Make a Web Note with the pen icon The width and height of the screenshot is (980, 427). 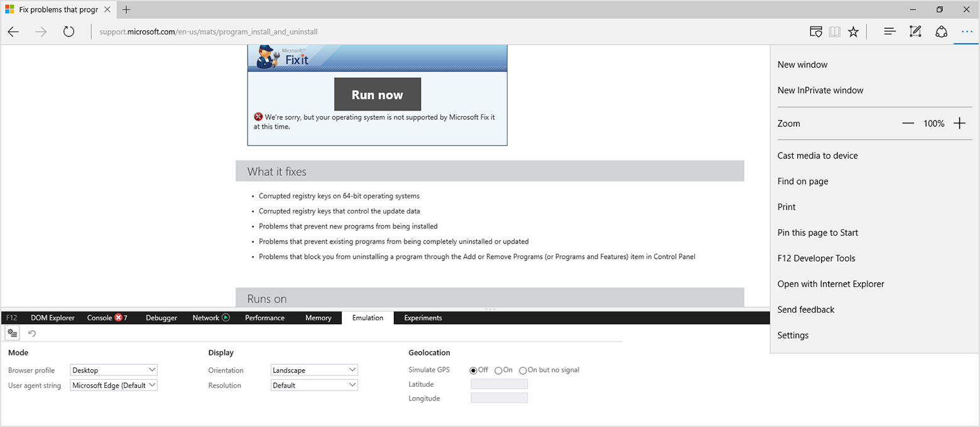pos(915,31)
